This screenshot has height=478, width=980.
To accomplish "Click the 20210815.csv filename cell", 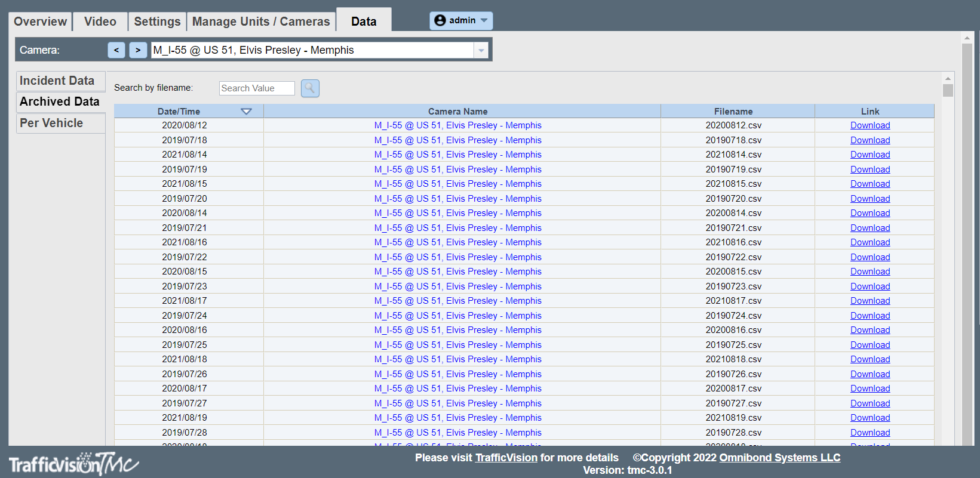I will point(738,184).
